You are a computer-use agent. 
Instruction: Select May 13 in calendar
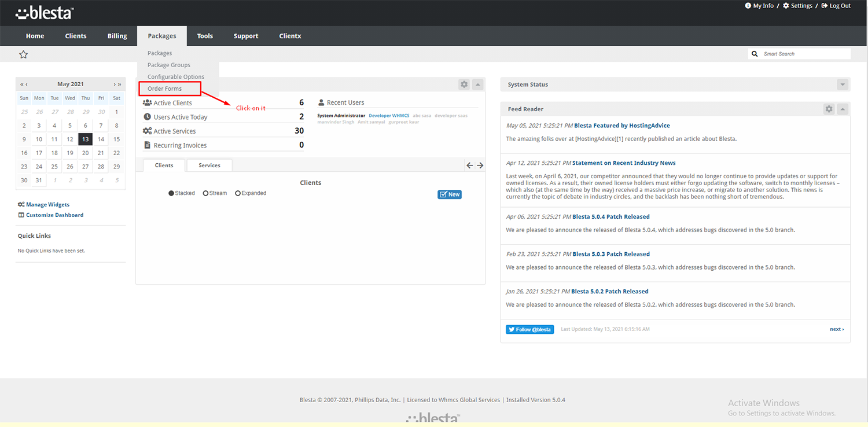85,139
